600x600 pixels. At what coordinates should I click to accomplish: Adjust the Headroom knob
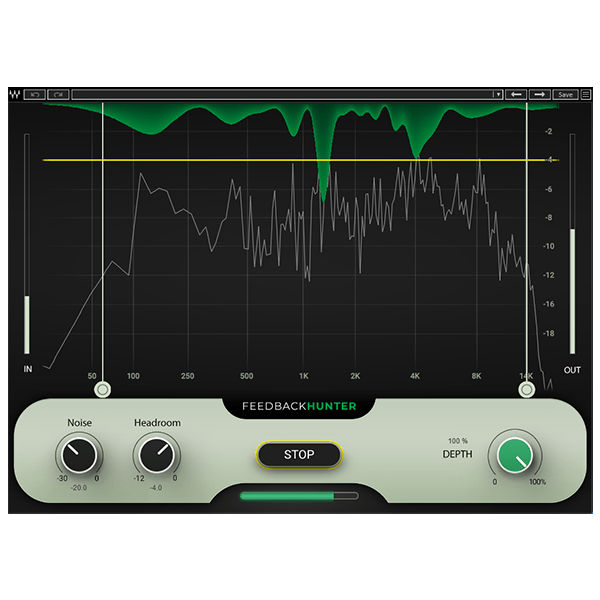(157, 455)
